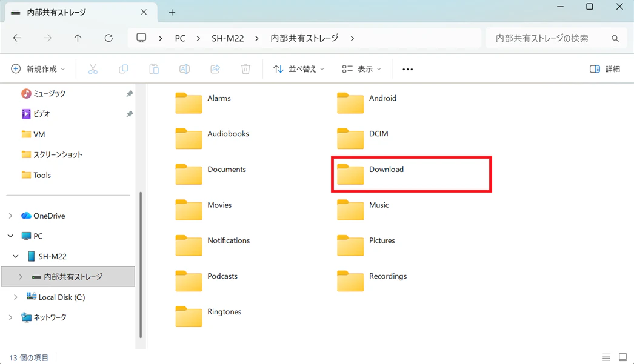Viewport: 634px width, 364px height.
Task: Click the search magnifier icon
Action: [615, 38]
